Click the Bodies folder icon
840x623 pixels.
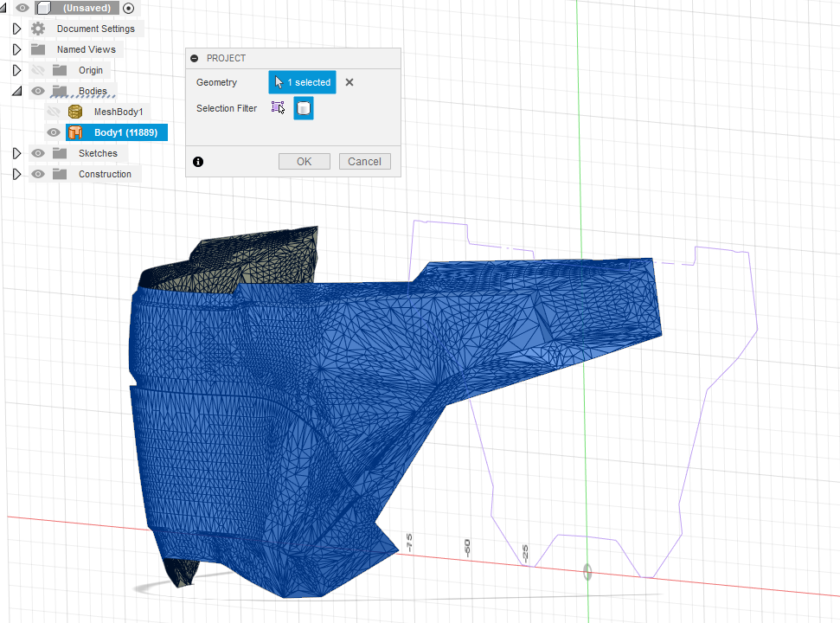(x=60, y=91)
